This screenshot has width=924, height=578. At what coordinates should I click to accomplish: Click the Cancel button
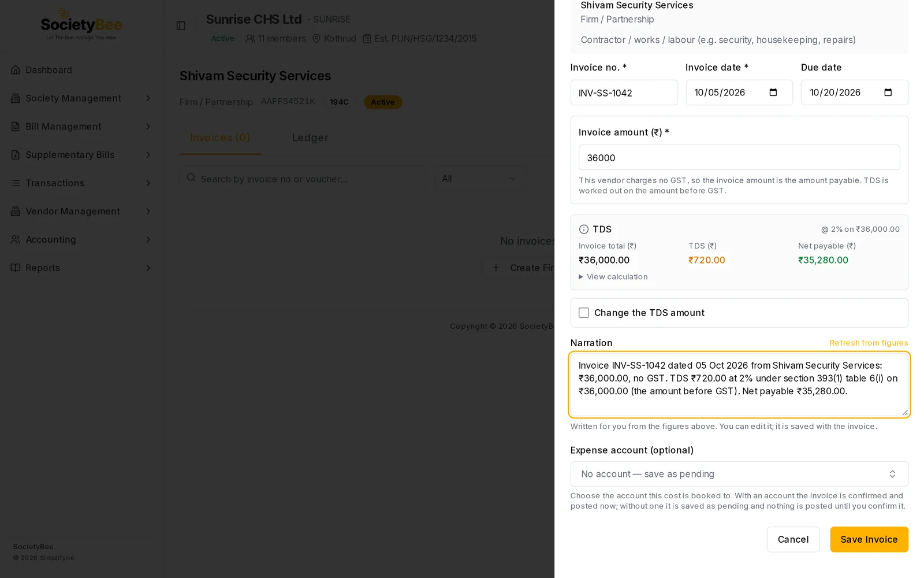793,539
